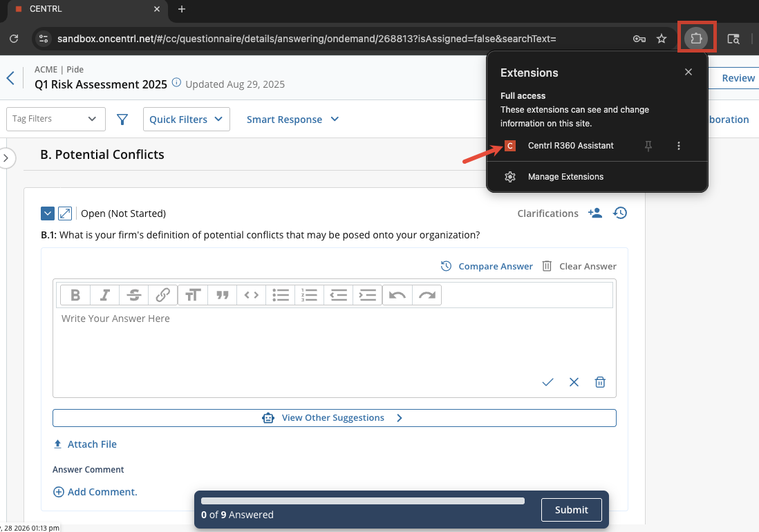Image resolution: width=759 pixels, height=532 pixels.
Task: Toggle Strikethrough formatting
Action: 133,295
